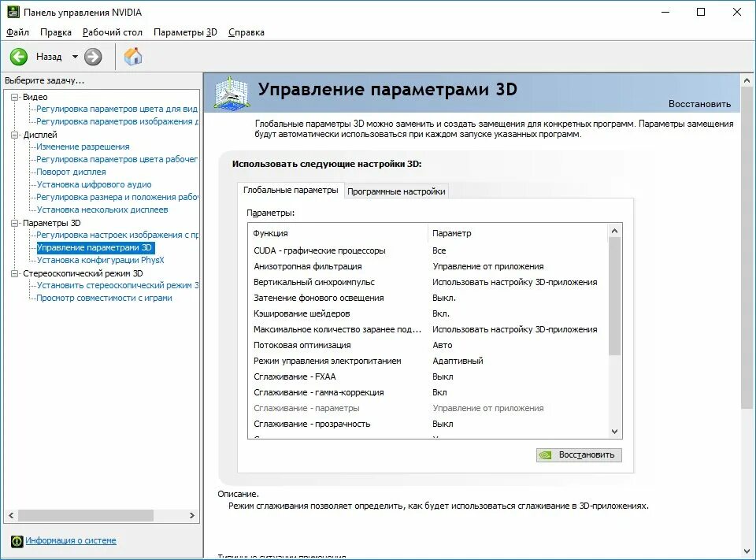Screen dimensions: 756x560
Task: Click the Параметр column header
Action: coord(518,233)
